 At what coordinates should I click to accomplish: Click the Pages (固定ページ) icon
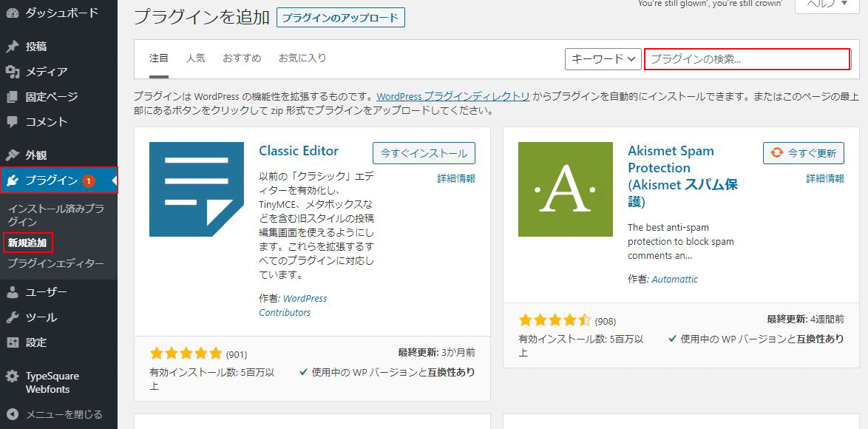pos(13,97)
